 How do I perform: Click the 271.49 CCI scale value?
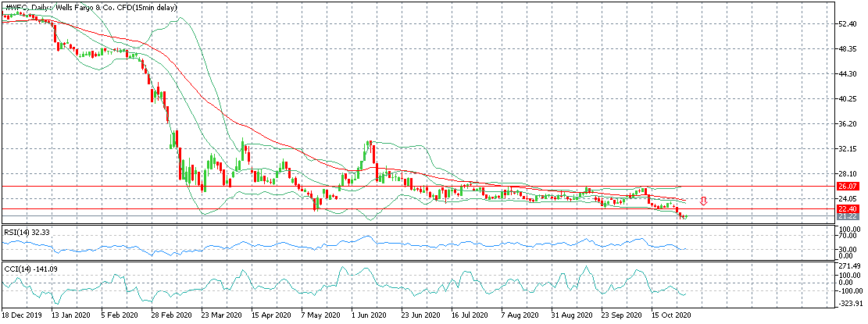click(x=847, y=266)
